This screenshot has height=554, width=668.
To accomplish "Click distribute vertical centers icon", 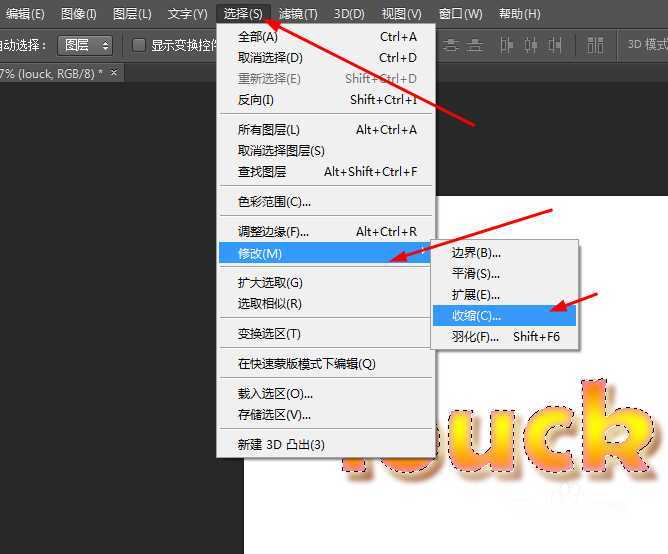I will point(452,45).
